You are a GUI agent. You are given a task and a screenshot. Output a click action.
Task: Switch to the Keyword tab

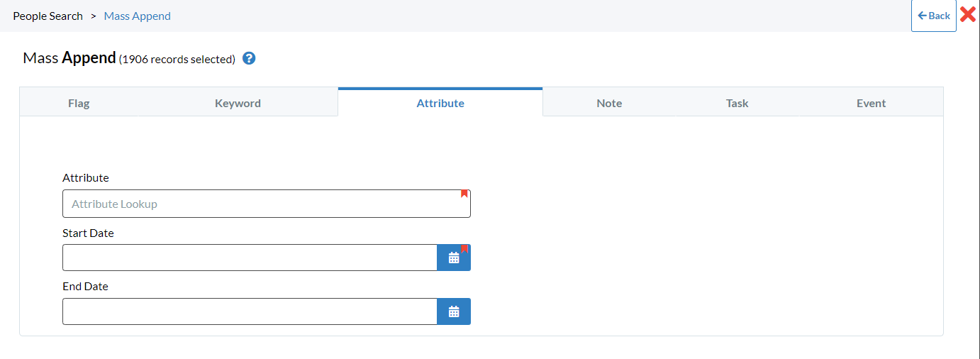click(238, 103)
